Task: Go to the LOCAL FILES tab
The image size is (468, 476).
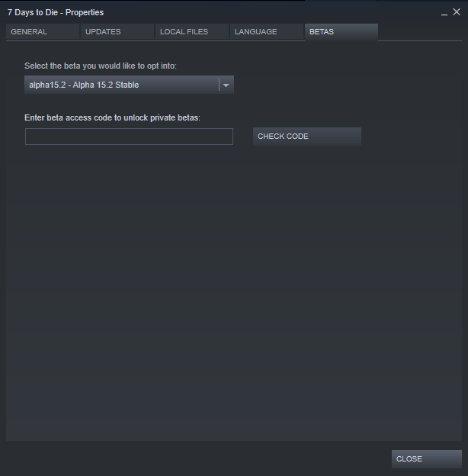Action: [x=192, y=31]
